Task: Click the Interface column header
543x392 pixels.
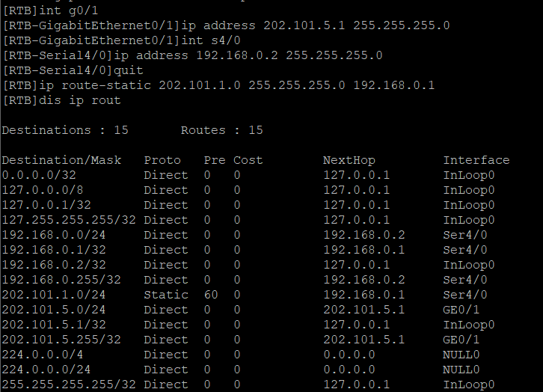Action: coord(476,159)
